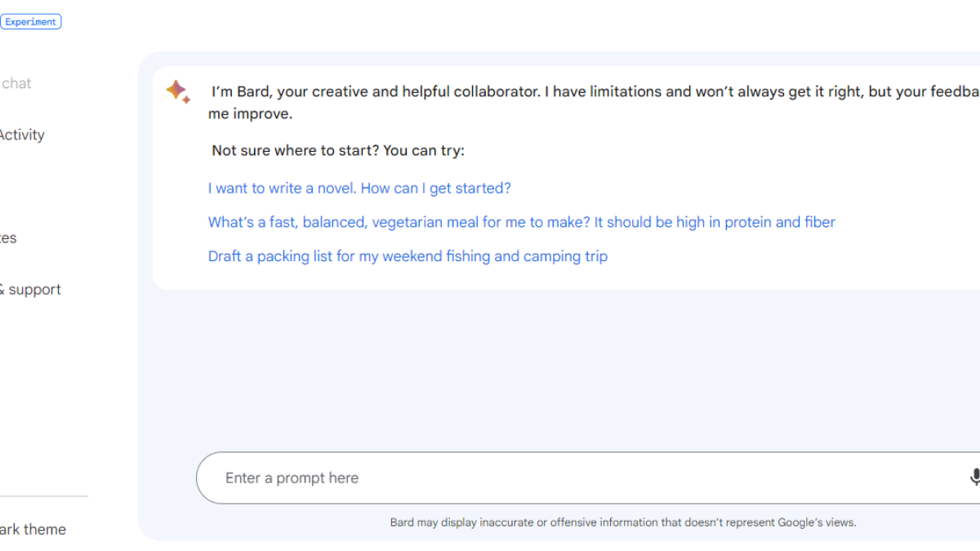The height and width of the screenshot is (551, 980).
Task: Select the 'write a novel' suggestion
Action: click(x=359, y=188)
